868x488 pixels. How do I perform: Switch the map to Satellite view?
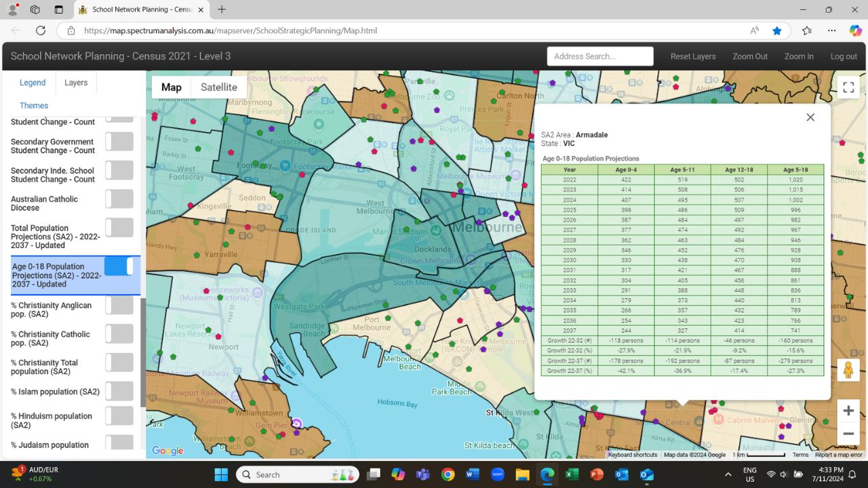(x=219, y=87)
